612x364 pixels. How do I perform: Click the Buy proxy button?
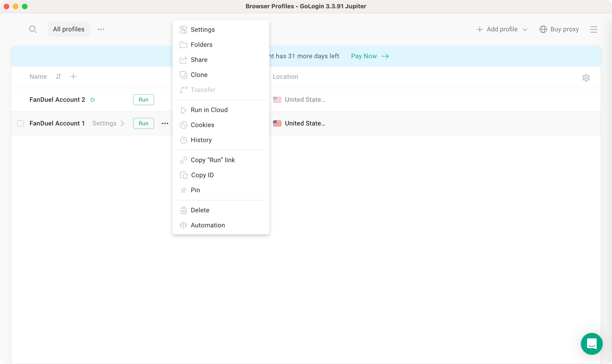click(x=559, y=29)
